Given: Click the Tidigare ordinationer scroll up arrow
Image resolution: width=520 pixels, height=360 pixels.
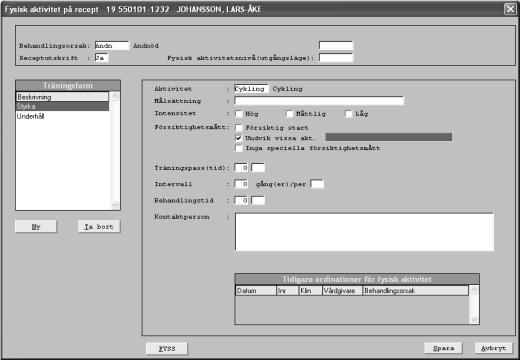Looking at the screenshot, I should click(474, 290).
